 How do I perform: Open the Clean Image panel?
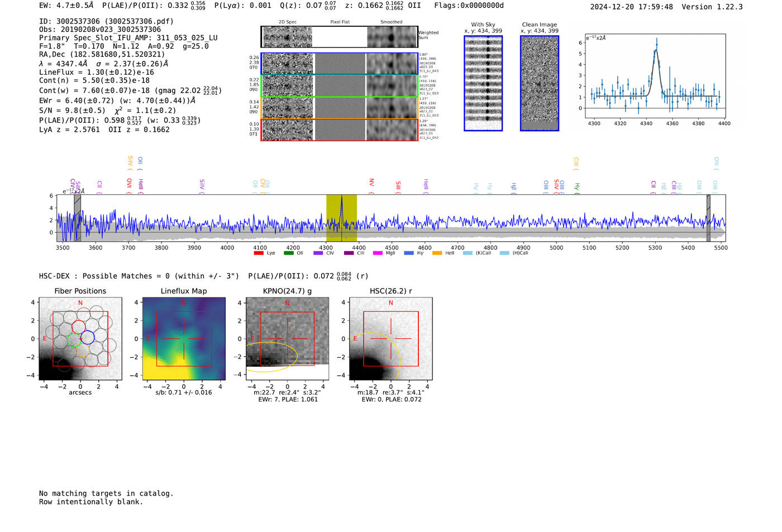coord(540,83)
